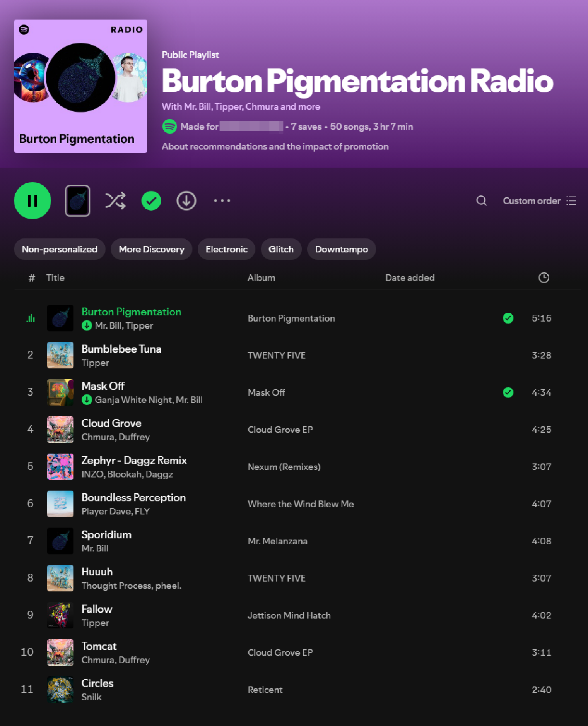This screenshot has width=588, height=726.
Task: Click the now-playing equalizer icon on row one
Action: [31, 318]
